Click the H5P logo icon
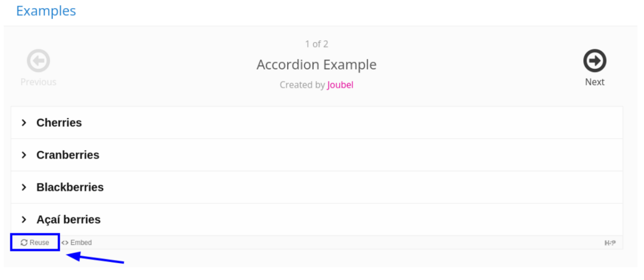The height and width of the screenshot is (280, 644). [x=610, y=243]
